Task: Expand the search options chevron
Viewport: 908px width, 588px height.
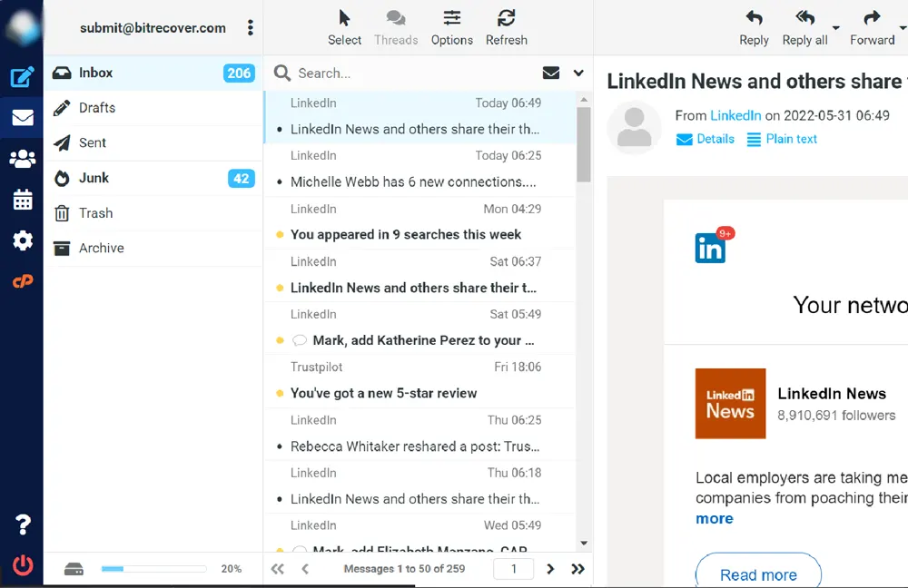Action: point(577,73)
